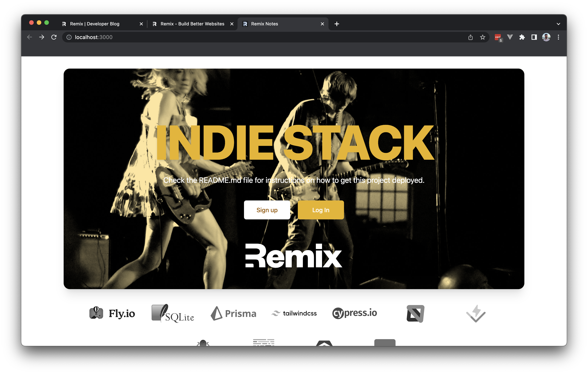
Task: Bookmark this page with the star icon
Action: click(482, 37)
